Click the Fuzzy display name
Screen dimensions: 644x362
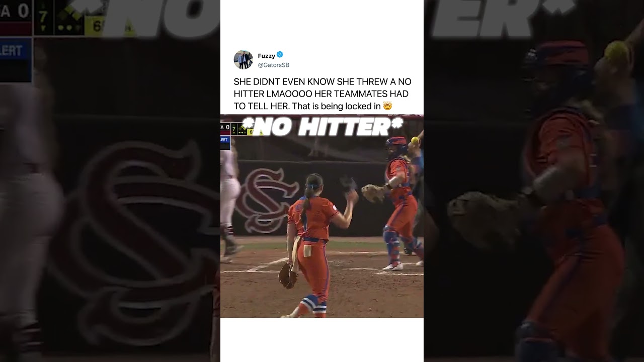266,55
